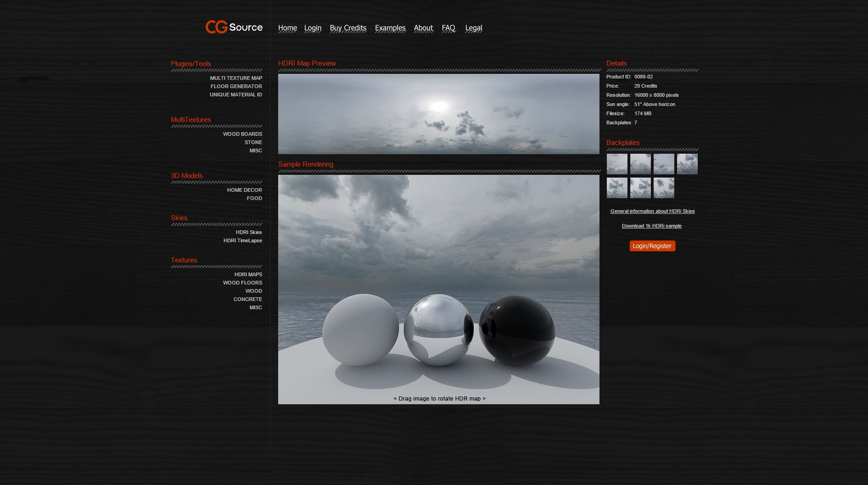Select Product ID value 0080-02

coord(644,77)
